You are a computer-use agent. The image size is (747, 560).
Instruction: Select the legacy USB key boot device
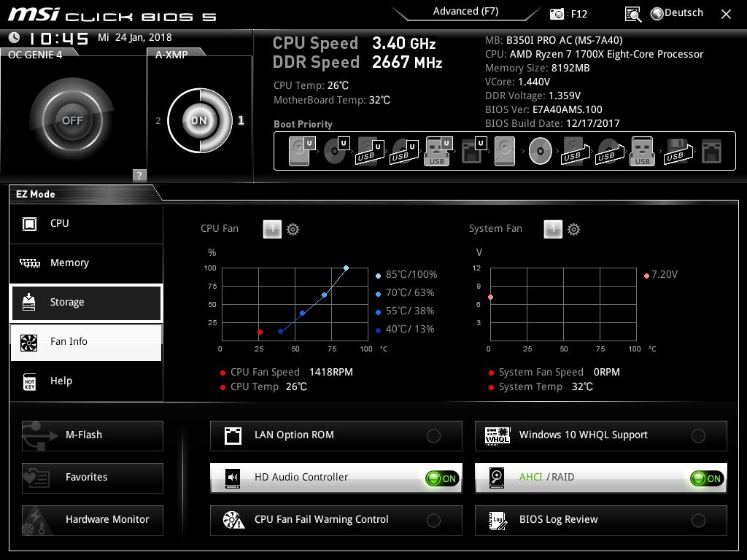[x=642, y=151]
